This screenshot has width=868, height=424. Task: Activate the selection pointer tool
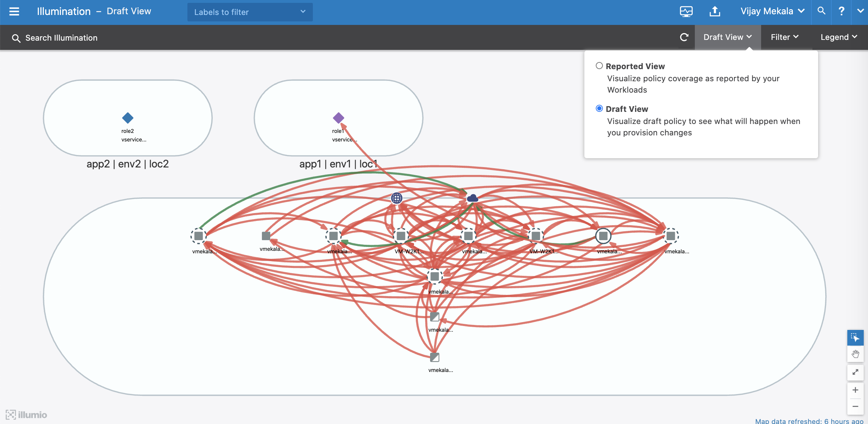point(855,337)
